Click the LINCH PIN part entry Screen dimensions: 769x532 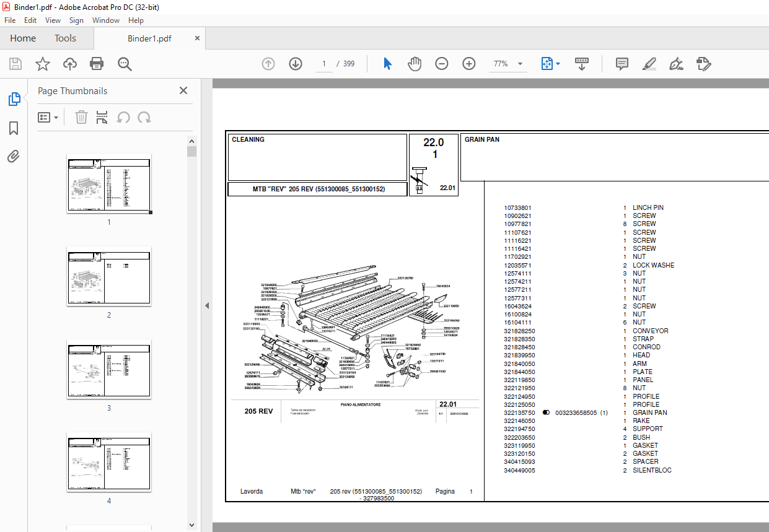(x=648, y=207)
